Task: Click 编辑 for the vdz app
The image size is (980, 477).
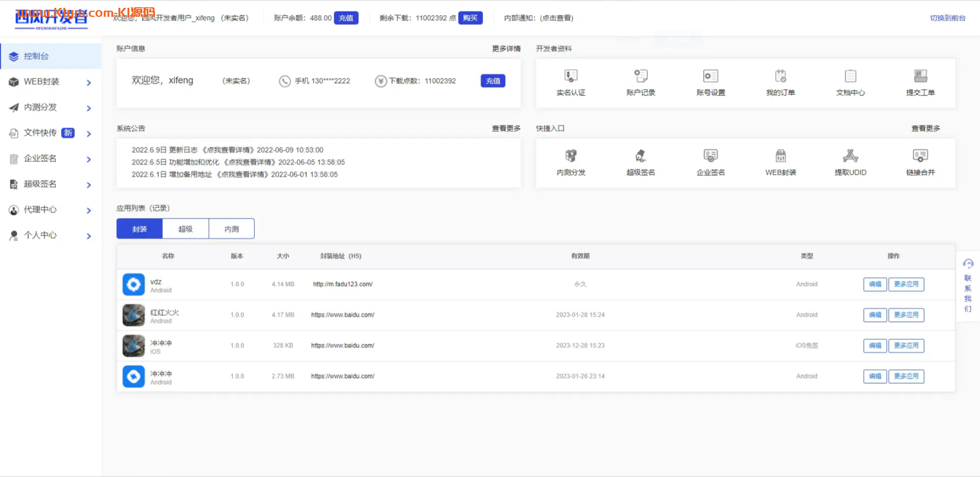Action: click(x=875, y=284)
